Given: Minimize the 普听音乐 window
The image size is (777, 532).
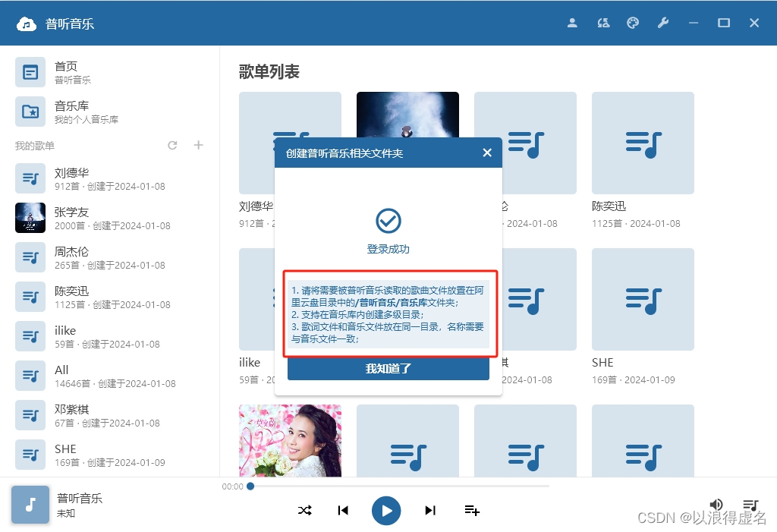Looking at the screenshot, I should pos(694,23).
